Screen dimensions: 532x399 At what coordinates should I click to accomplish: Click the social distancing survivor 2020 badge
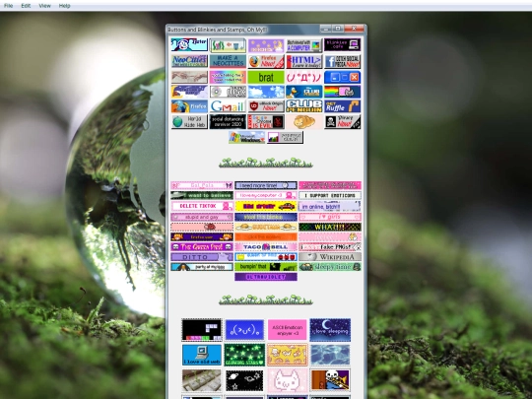click(228, 121)
